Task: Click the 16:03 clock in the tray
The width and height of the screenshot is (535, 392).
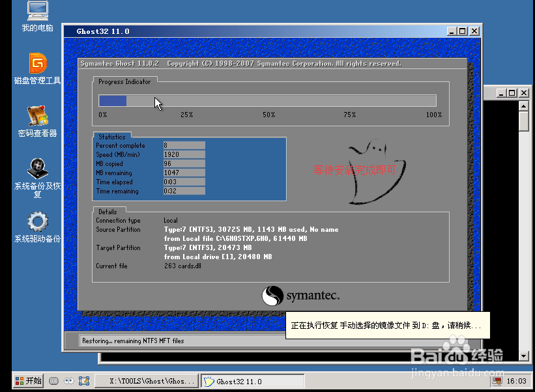Action: (x=516, y=381)
